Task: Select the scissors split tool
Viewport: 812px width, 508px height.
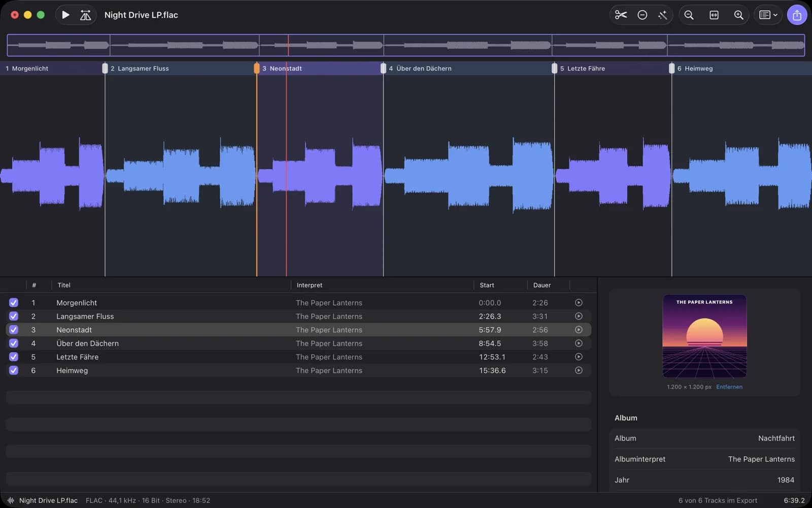Action: point(621,15)
